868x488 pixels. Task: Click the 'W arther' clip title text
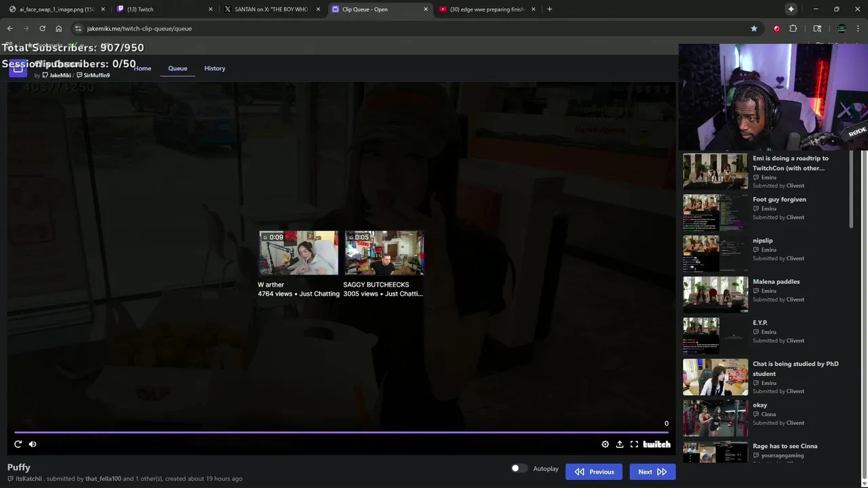click(271, 285)
